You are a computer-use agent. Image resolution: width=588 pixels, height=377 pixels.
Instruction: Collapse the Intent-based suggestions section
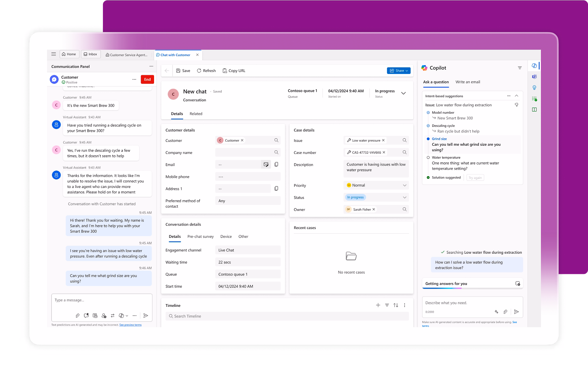coord(517,96)
